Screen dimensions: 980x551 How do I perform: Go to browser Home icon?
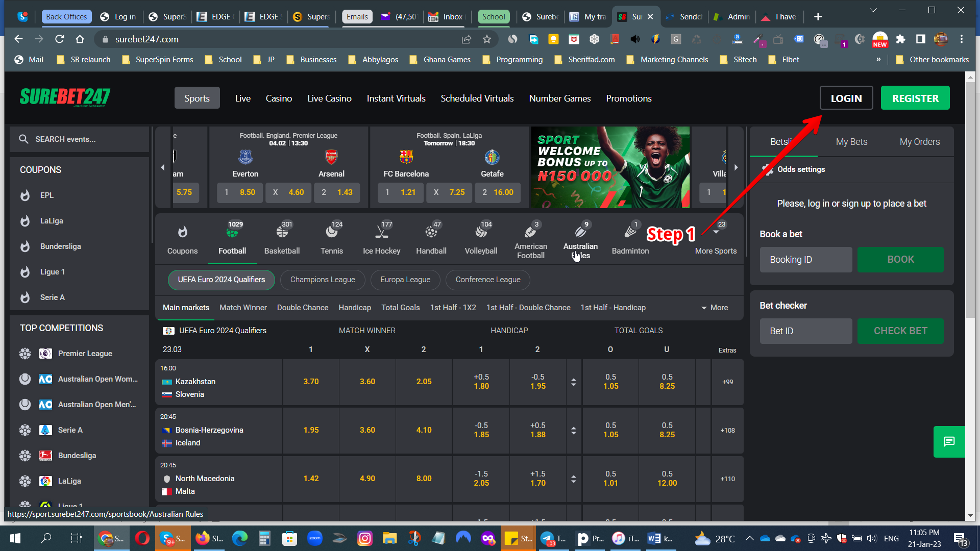click(x=80, y=39)
